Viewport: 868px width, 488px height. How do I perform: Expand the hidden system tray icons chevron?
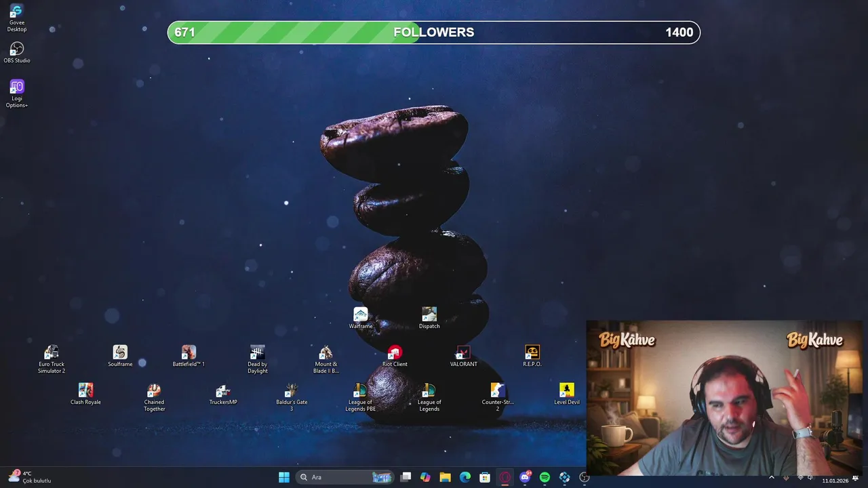click(771, 477)
